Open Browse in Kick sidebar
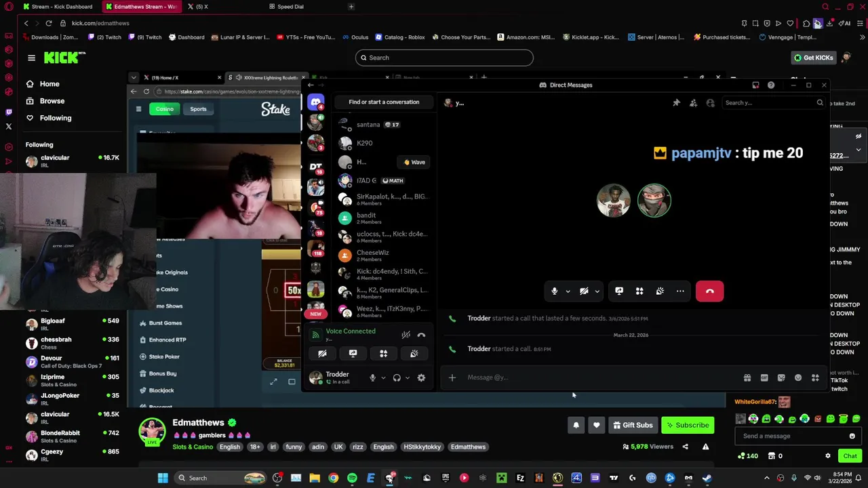This screenshot has width=868, height=488. click(x=52, y=101)
